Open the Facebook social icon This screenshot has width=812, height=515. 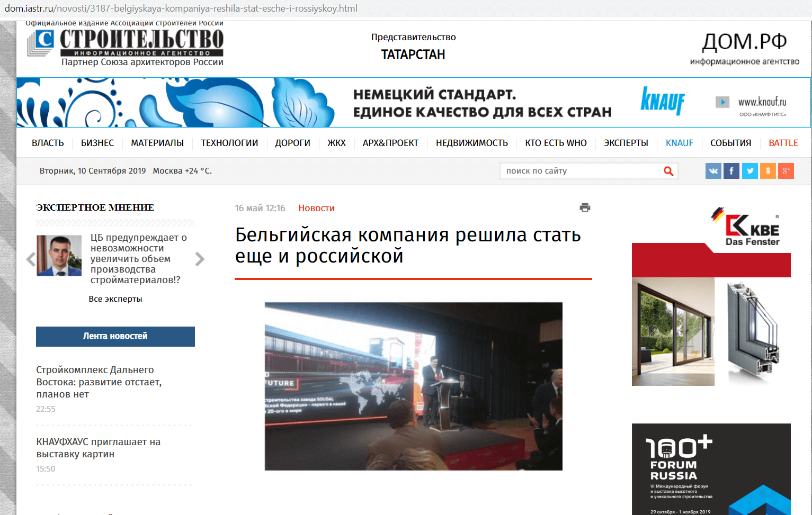731,171
